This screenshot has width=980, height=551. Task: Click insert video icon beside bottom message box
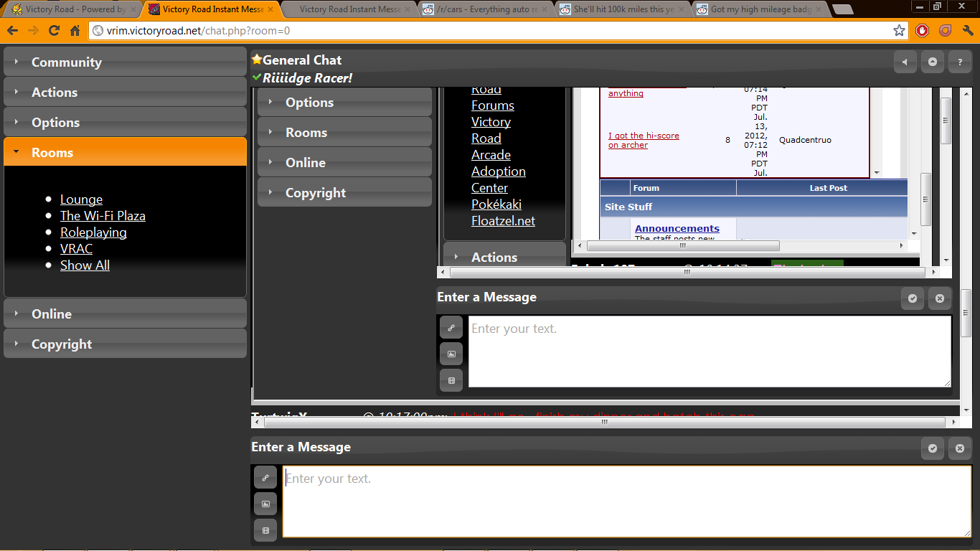[265, 530]
